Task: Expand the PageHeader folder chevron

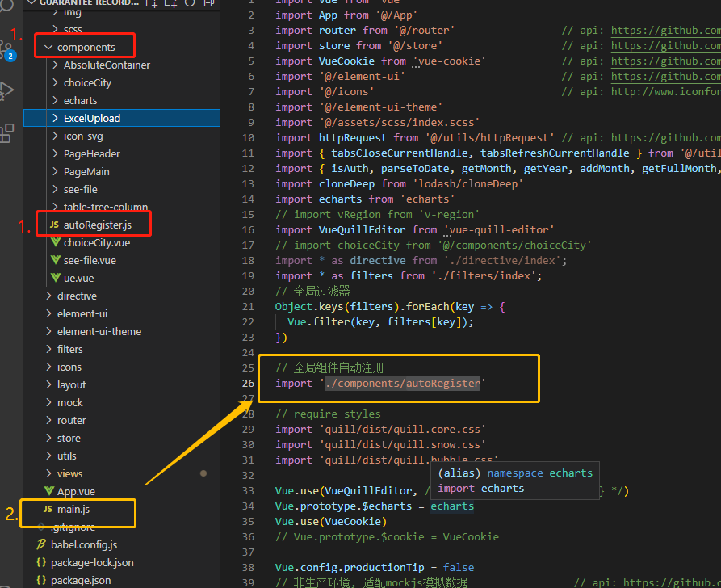Action: (x=55, y=153)
